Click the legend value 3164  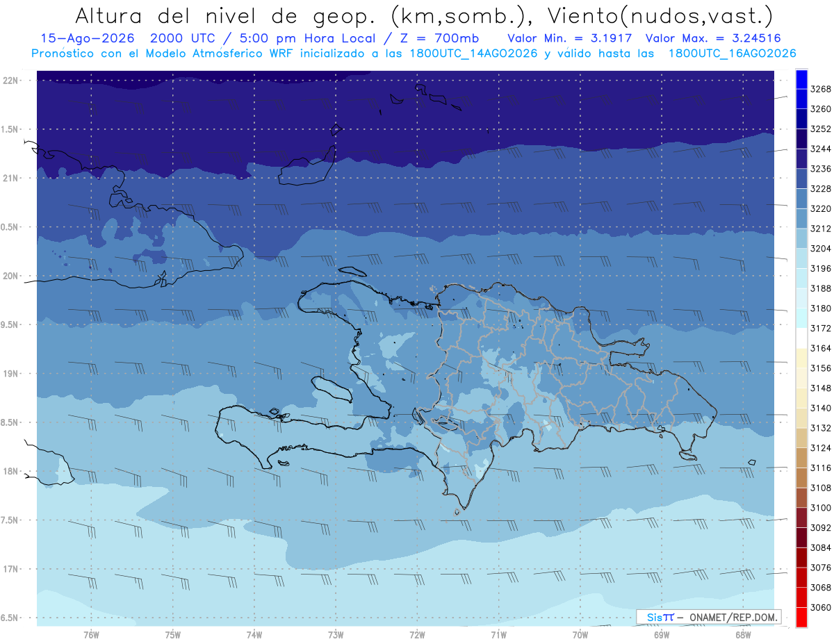click(x=821, y=348)
